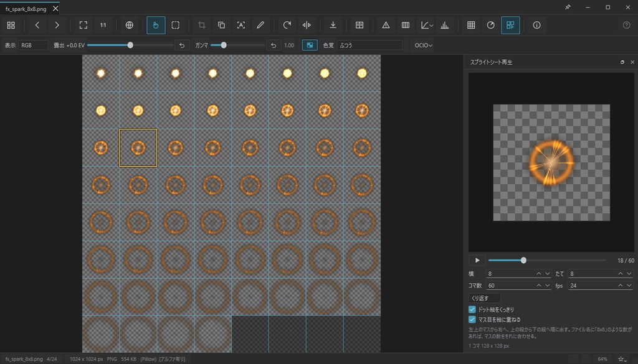Increase the コマ数 frame count

coord(539,286)
